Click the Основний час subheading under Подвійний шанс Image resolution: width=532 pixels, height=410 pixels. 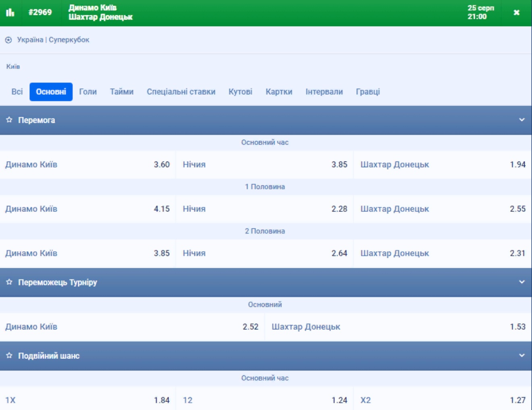tap(265, 378)
